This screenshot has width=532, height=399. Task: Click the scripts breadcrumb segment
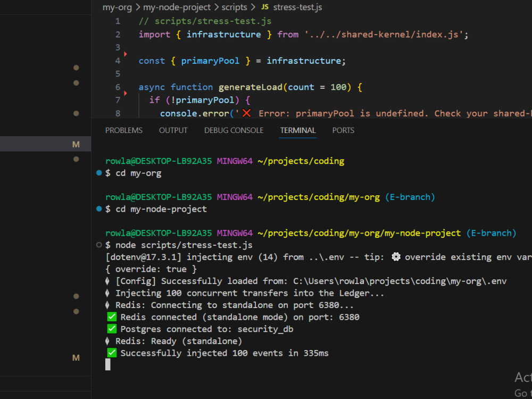[x=234, y=7]
